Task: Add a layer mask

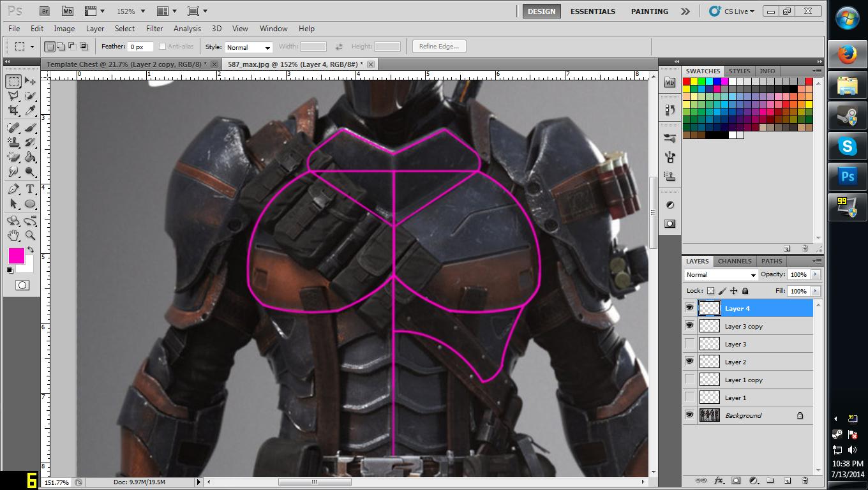Action: [736, 480]
